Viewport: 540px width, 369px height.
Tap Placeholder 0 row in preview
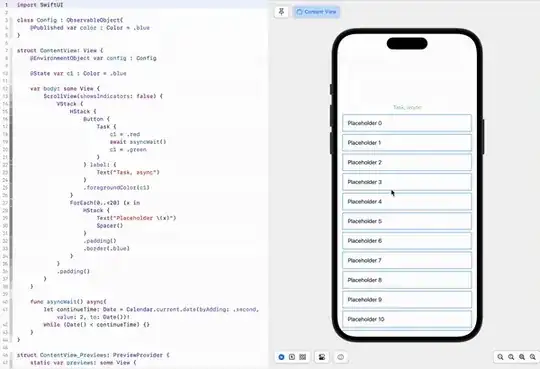tap(407, 123)
